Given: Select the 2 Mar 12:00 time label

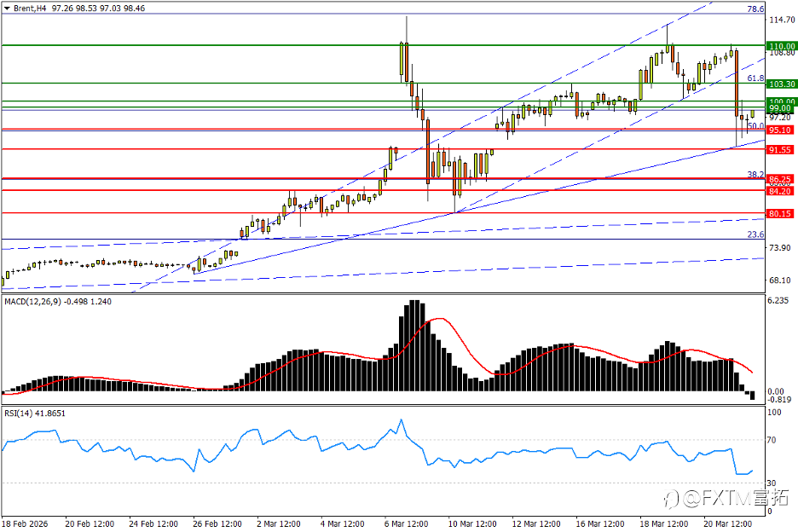Looking at the screenshot, I should click(279, 523).
